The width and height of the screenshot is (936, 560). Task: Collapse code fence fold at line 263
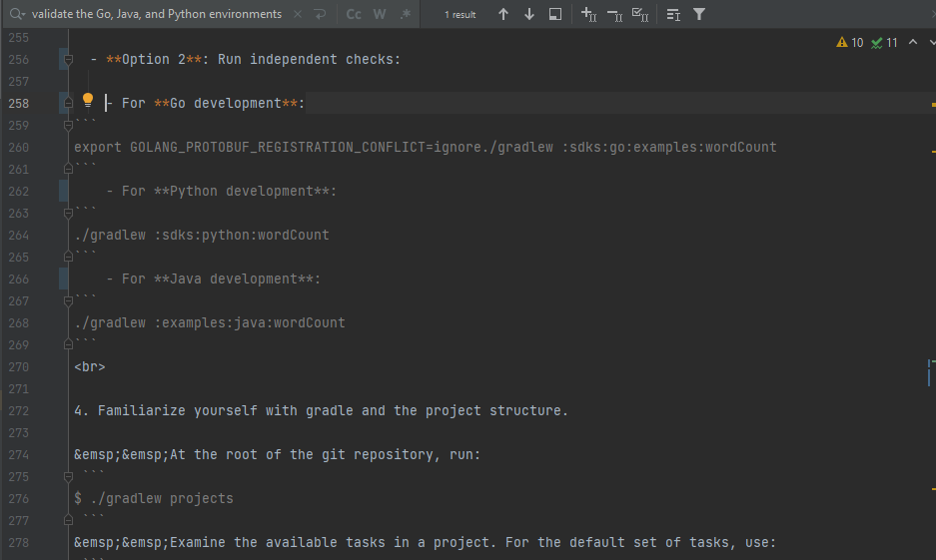coord(68,213)
